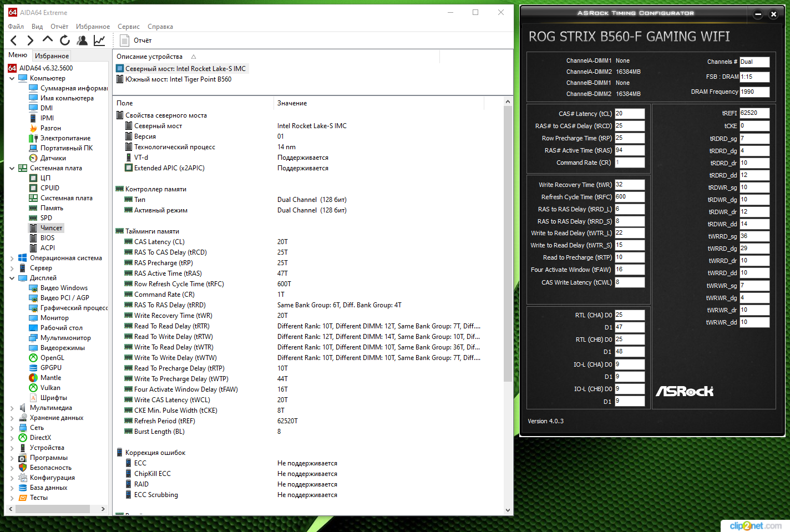Select the Видео Windows icon
This screenshot has height=532, width=790.
33,288
